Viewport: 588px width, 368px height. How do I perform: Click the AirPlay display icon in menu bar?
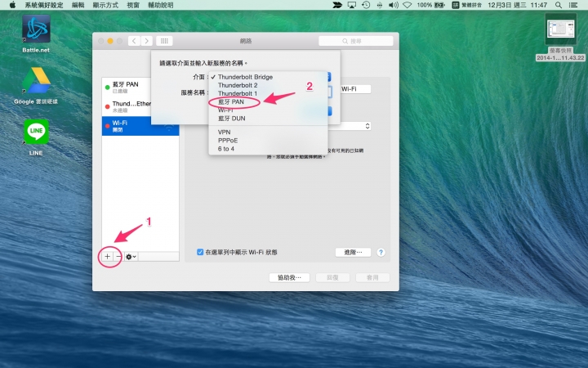352,5
